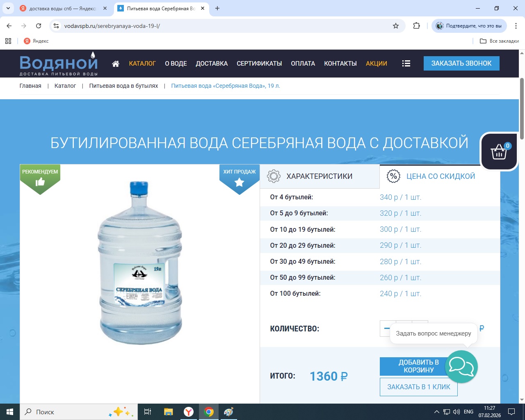The height and width of the screenshot is (420, 525).
Task: Click the ДОБАВИТЬ В КОРЗИНУ button
Action: coord(419,366)
